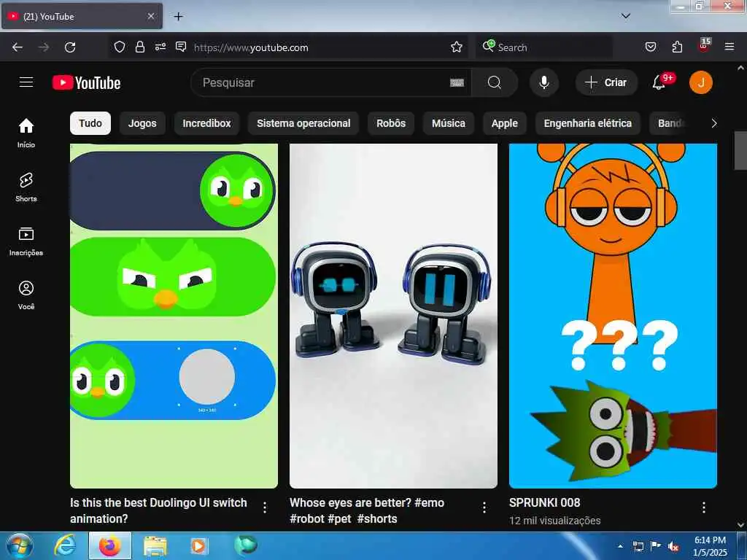Viewport: 747px width, 560px height.
Task: Open the extension icon with 15 badge
Action: tap(704, 46)
